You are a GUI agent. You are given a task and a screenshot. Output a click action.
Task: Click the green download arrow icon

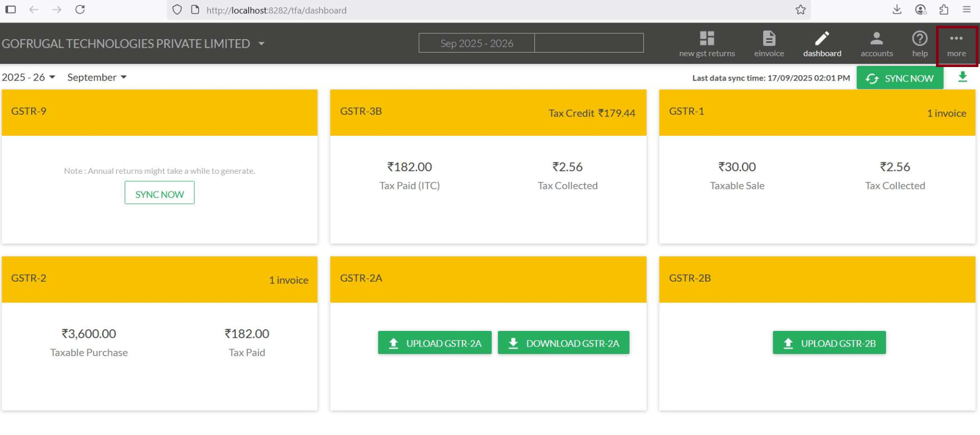963,77
